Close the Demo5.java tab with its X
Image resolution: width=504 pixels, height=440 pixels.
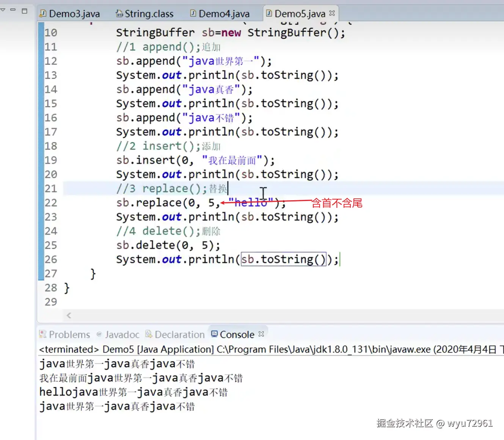click(332, 13)
